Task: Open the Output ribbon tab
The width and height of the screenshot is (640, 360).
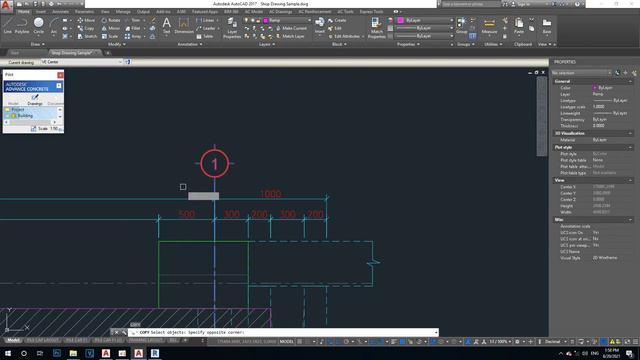Action: click(x=143, y=12)
